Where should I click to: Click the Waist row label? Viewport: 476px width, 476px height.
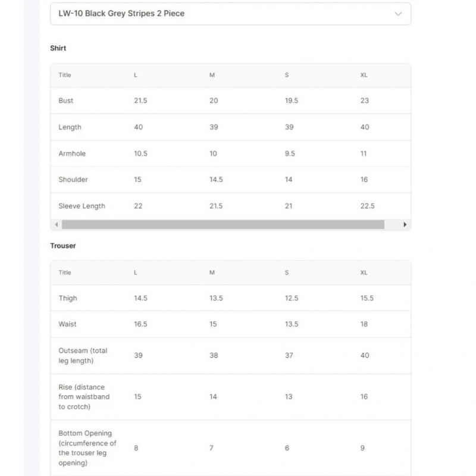(67, 324)
